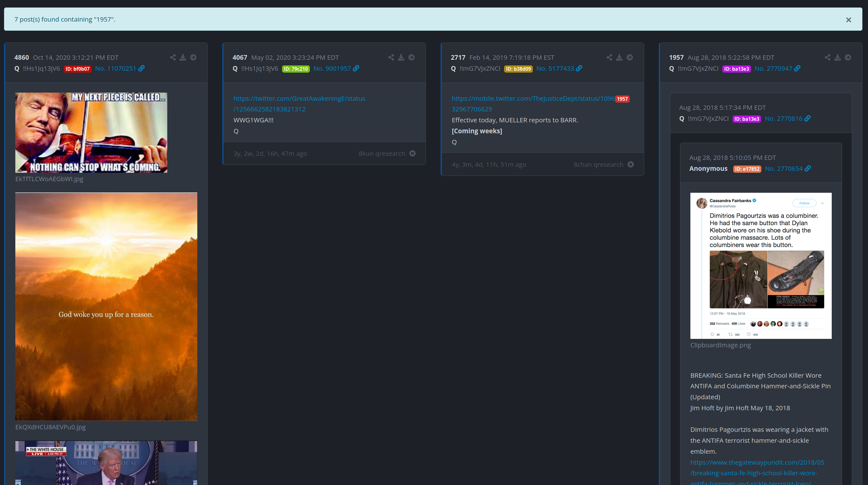Click link icon beside No. 11070251
This screenshot has height=485, width=868.
pyautogui.click(x=142, y=69)
